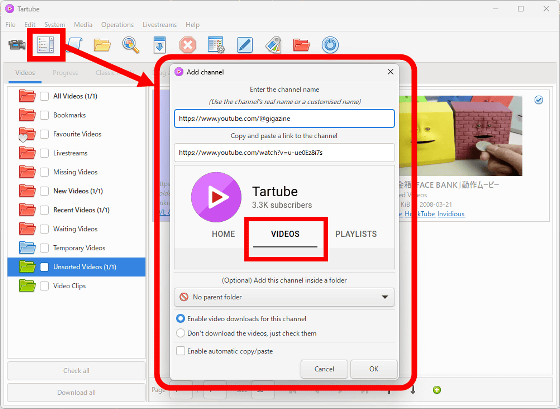Click the video camera add-videos icon
The height and width of the screenshot is (409, 560).
[x=16, y=45]
